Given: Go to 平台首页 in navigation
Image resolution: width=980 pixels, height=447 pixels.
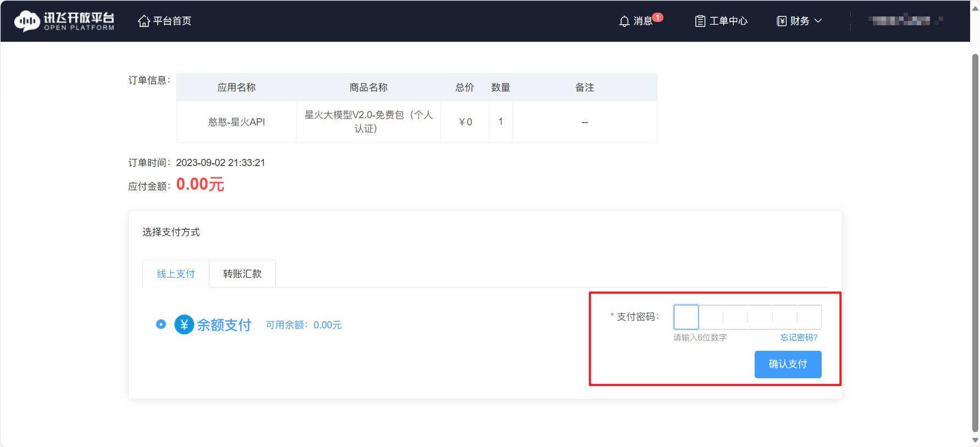Looking at the screenshot, I should (172, 21).
